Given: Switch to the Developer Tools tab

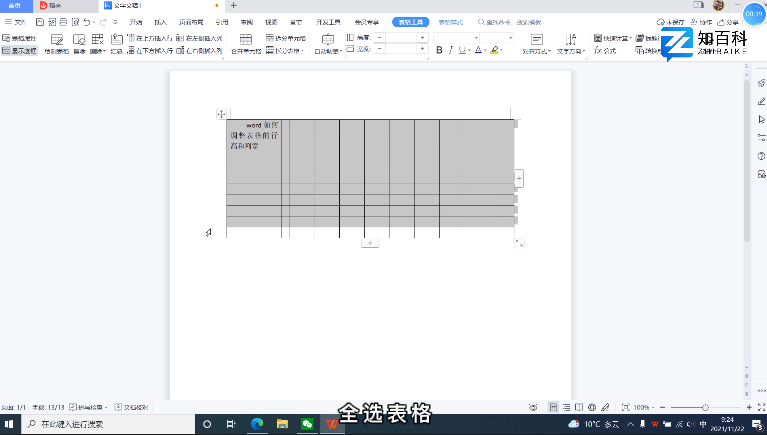Looking at the screenshot, I should pos(328,22).
